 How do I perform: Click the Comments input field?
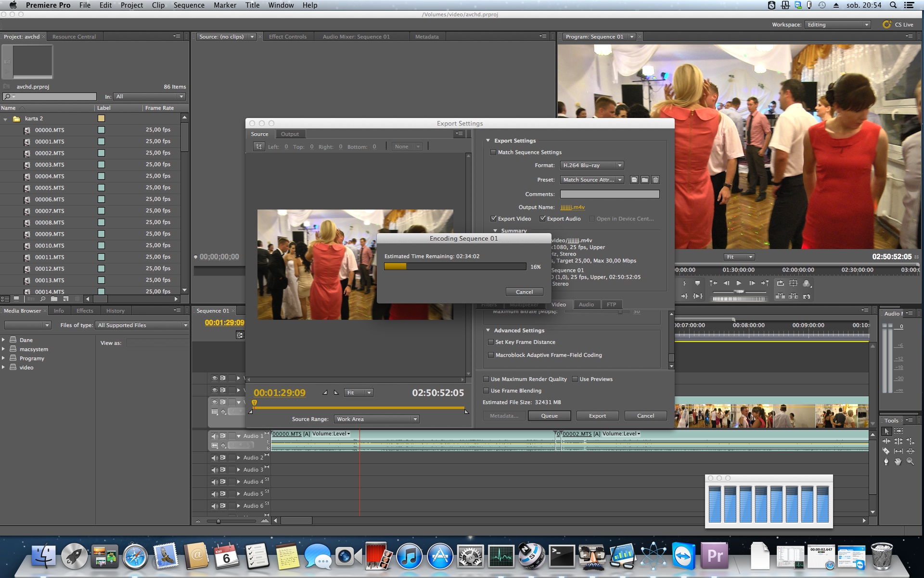tap(610, 194)
